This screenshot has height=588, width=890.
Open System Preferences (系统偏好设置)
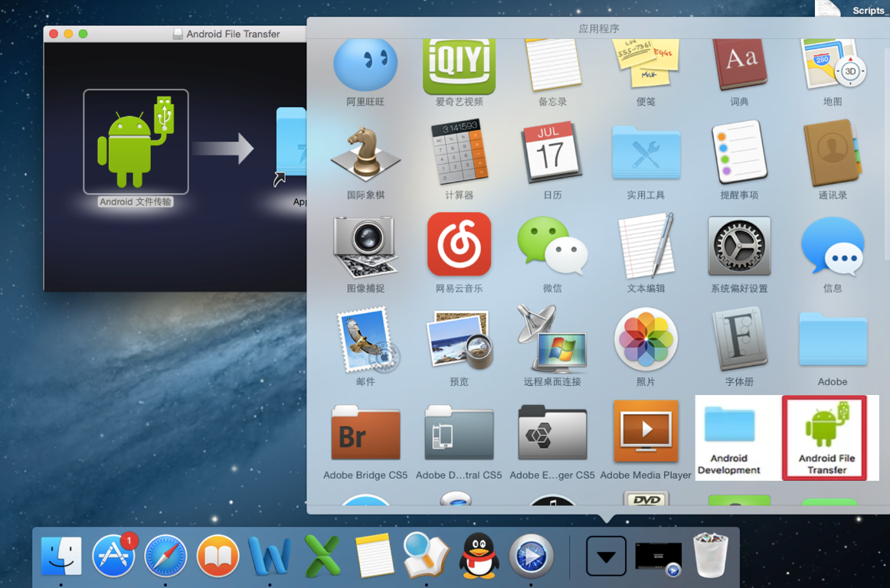click(x=739, y=245)
